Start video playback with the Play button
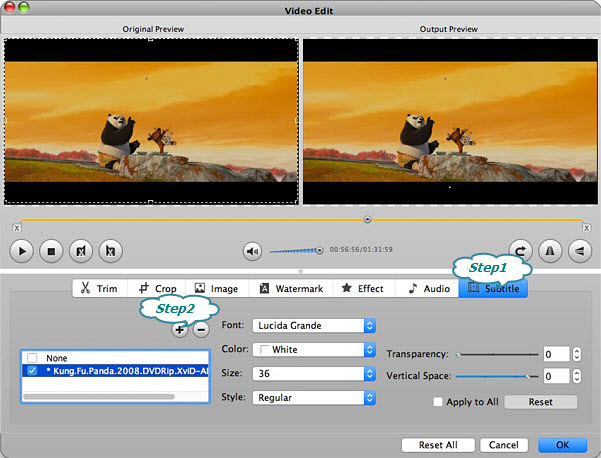This screenshot has width=601, height=458. 21,251
